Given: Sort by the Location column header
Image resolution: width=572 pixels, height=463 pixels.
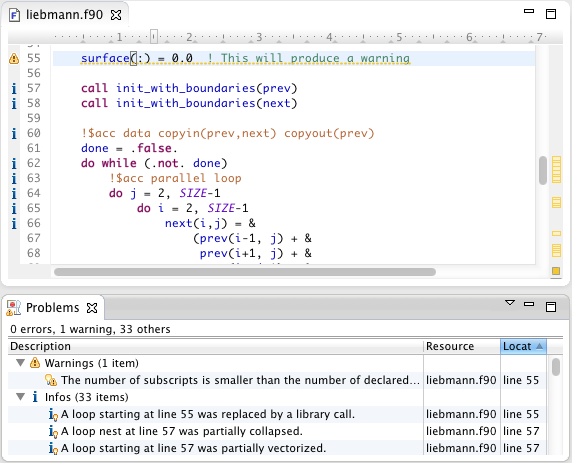Looking at the screenshot, I should [x=523, y=346].
